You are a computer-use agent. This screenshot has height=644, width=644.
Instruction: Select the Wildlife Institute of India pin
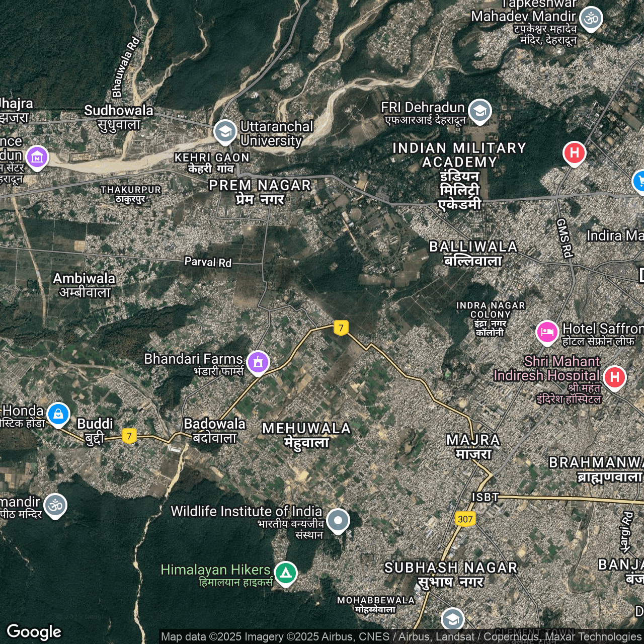point(338,520)
